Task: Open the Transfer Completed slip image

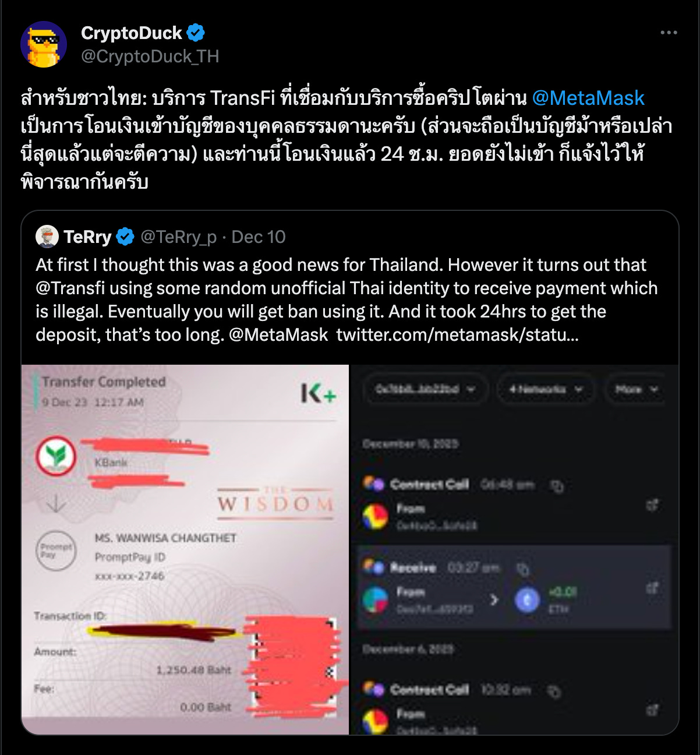Action: 185,549
